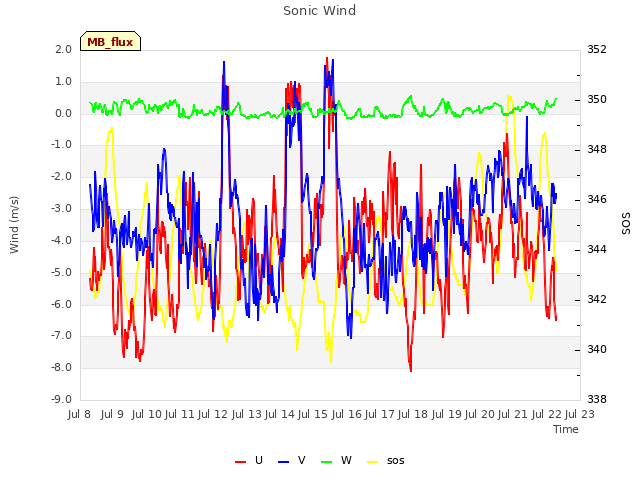The width and height of the screenshot is (640, 480).
Task: Click the -8.0 left axis value
Action: click(x=61, y=367)
